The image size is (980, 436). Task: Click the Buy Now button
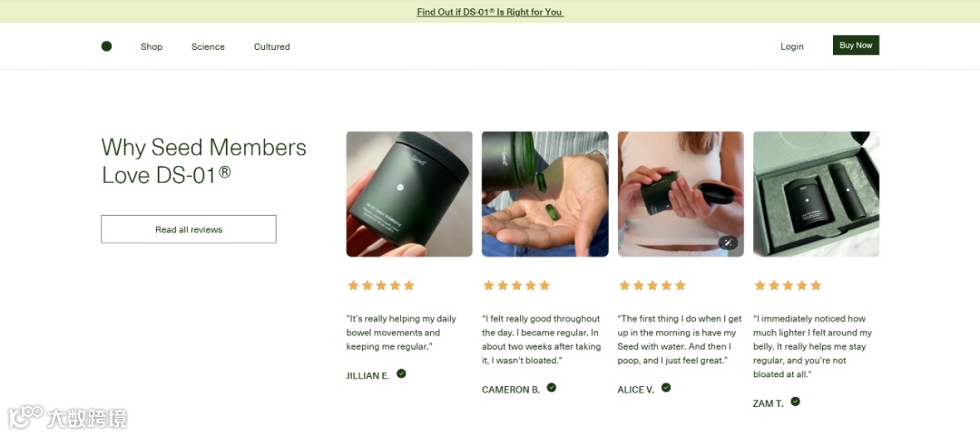[856, 45]
